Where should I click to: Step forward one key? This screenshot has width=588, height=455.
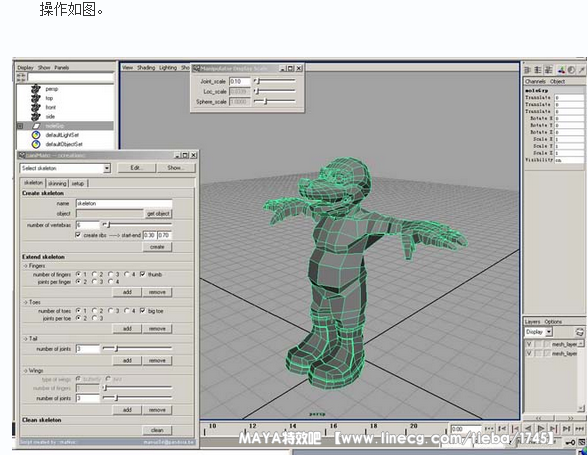click(553, 428)
